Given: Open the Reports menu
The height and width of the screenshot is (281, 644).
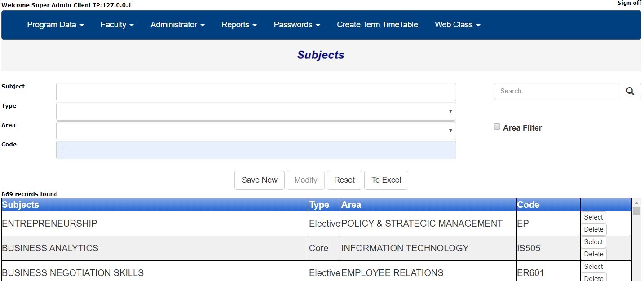Looking at the screenshot, I should 239,25.
